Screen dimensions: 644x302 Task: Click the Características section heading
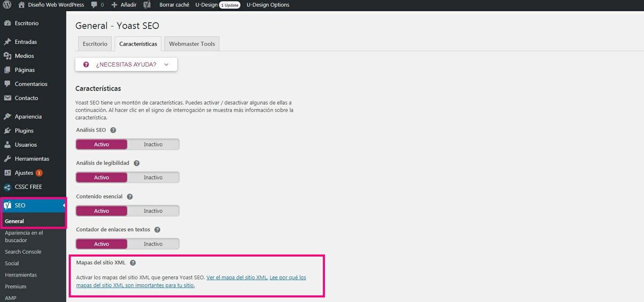point(98,89)
